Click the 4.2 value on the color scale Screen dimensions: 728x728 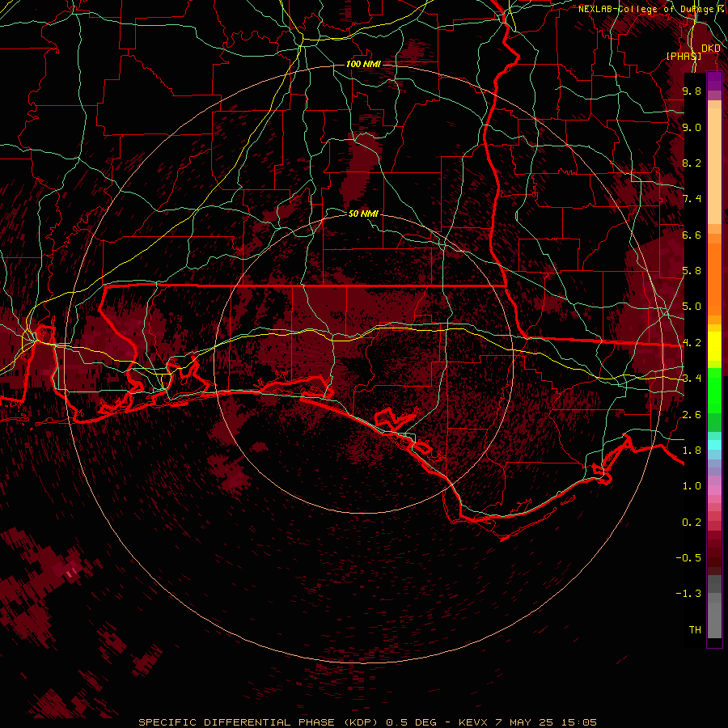[692, 343]
